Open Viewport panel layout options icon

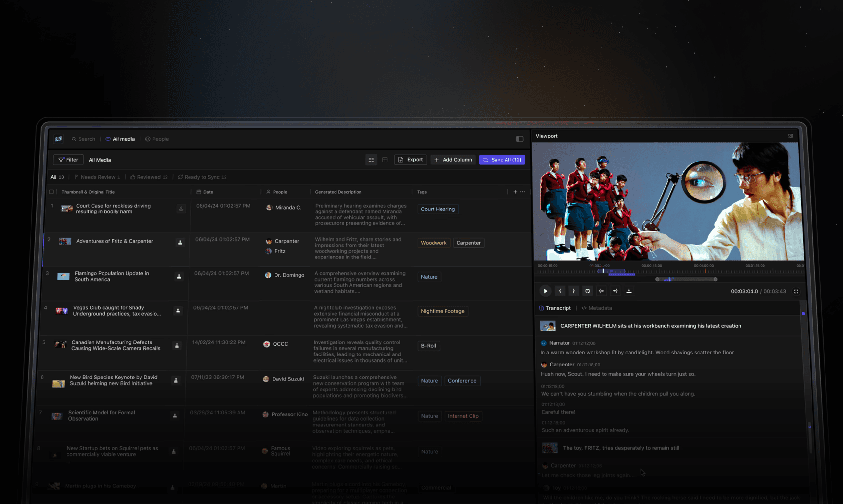pyautogui.click(x=791, y=136)
